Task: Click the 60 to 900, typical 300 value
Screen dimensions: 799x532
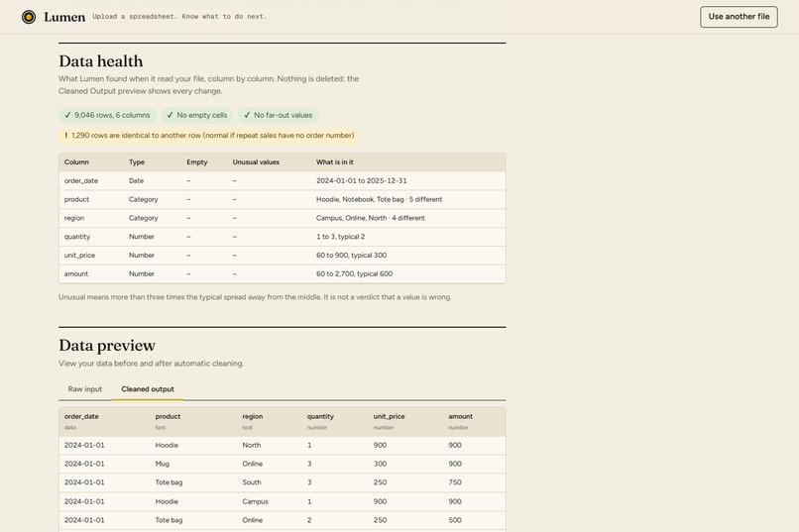Action: [x=352, y=255]
